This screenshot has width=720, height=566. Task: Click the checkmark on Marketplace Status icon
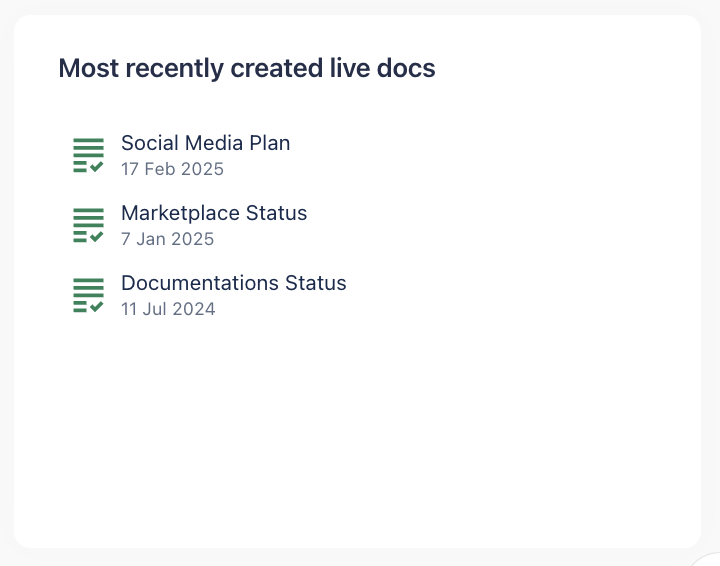pos(97,237)
